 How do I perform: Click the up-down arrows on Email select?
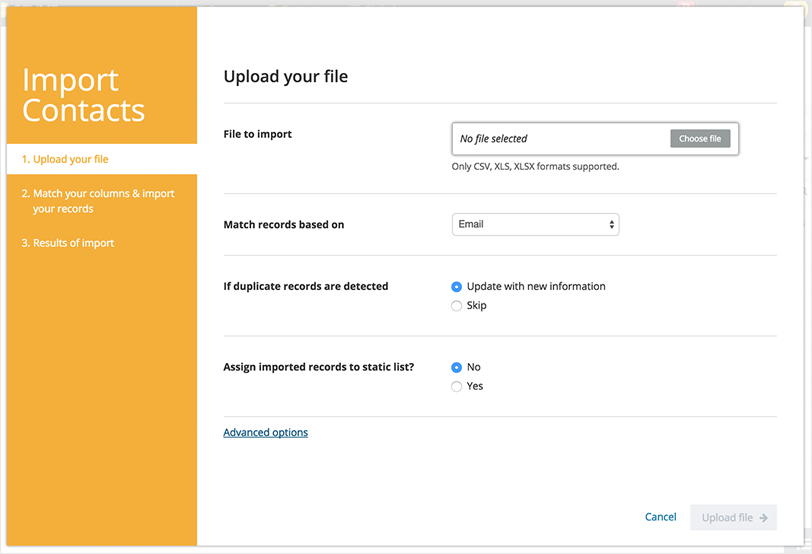coord(612,225)
